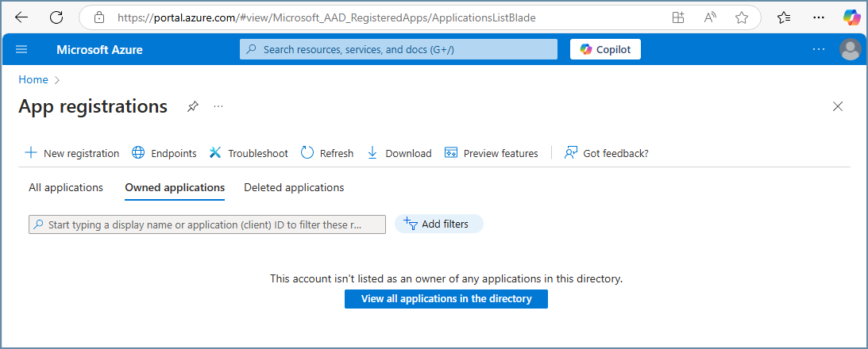Open More options next to App registrations title
868x349 pixels.
point(218,106)
